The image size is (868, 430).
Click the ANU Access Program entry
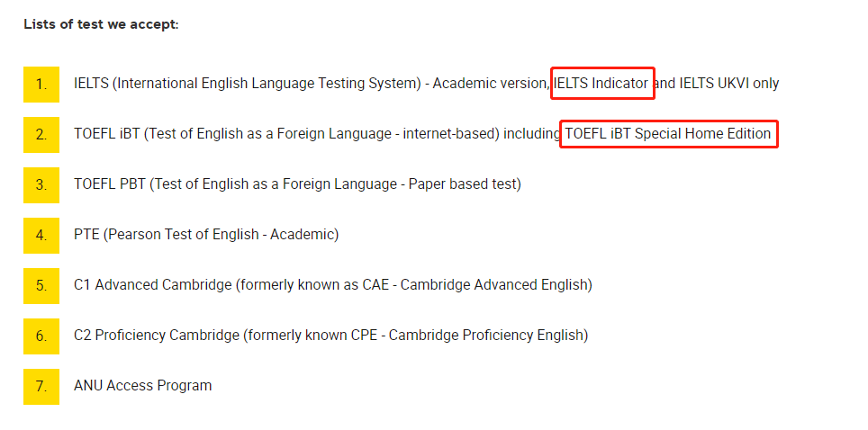pos(143,386)
